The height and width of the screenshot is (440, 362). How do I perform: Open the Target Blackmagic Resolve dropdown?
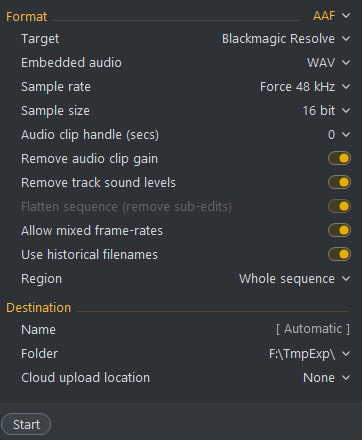(x=286, y=39)
